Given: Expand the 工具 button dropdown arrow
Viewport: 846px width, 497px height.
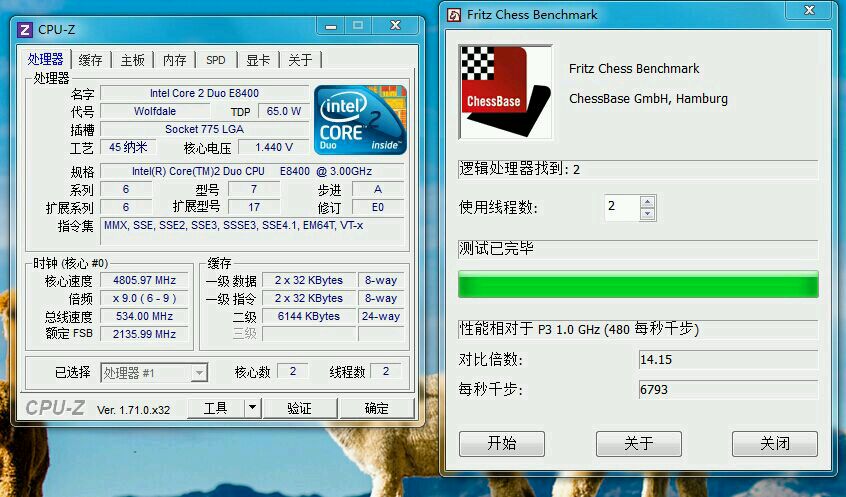Looking at the screenshot, I should pyautogui.click(x=253, y=408).
